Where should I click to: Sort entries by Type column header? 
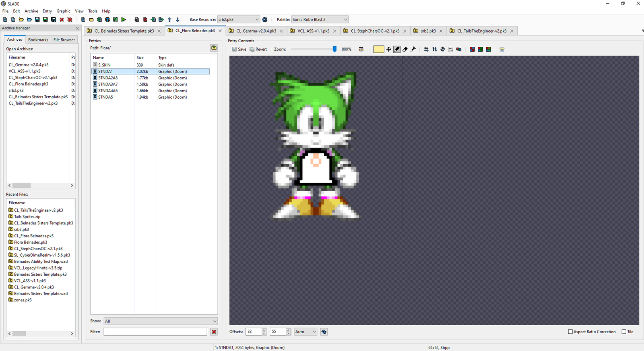pyautogui.click(x=183, y=58)
